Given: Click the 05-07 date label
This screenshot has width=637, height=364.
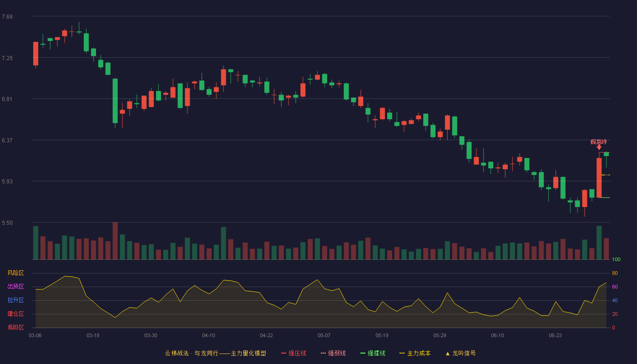Looking at the screenshot, I should [324, 335].
